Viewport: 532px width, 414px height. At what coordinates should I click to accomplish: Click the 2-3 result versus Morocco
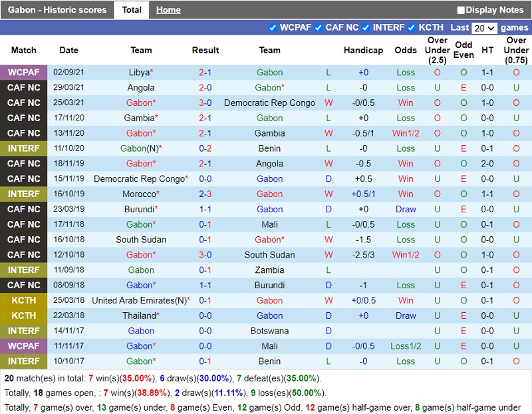click(x=205, y=194)
